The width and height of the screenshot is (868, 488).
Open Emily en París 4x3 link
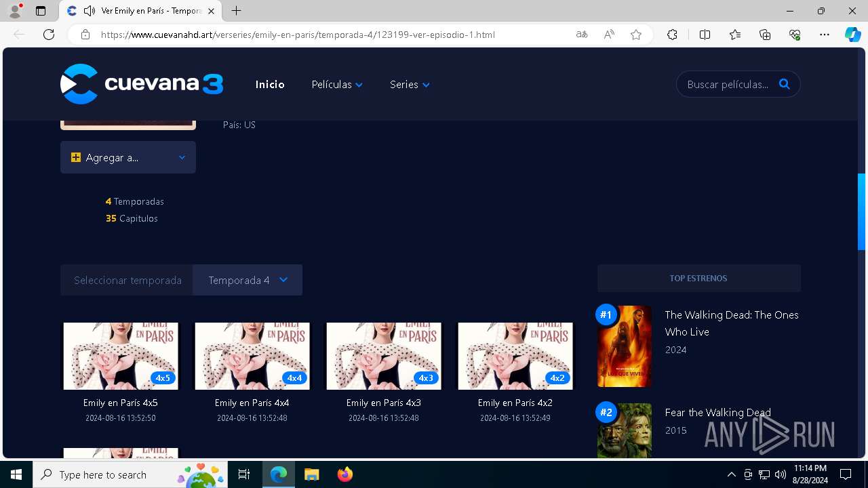click(x=384, y=403)
